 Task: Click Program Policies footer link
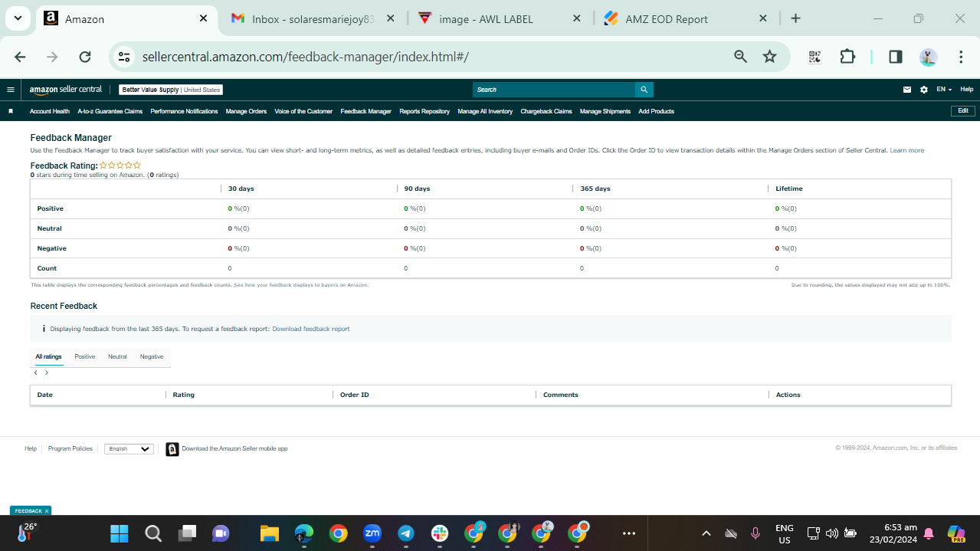click(70, 449)
